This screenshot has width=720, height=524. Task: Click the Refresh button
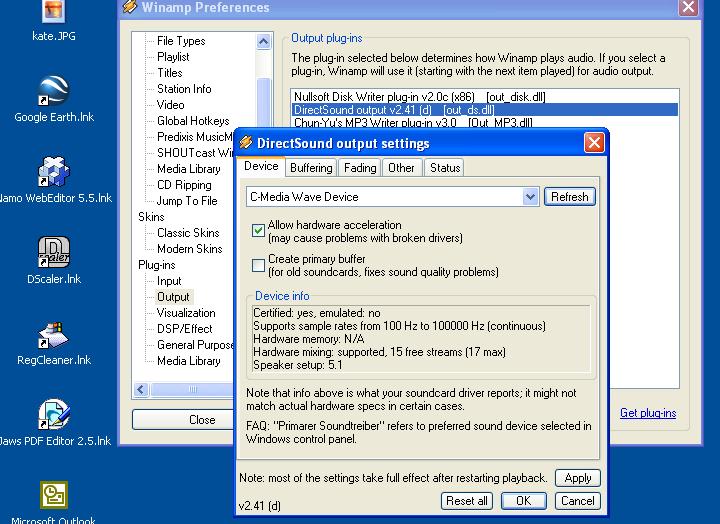(570, 197)
